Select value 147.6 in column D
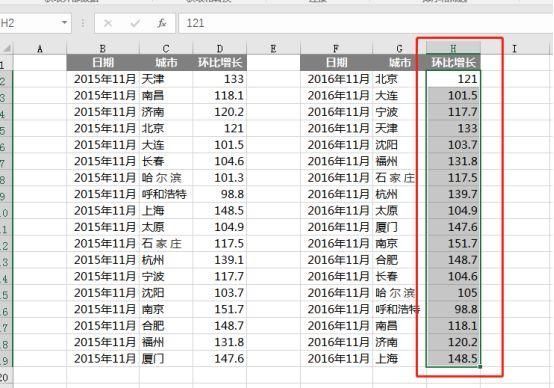 (220, 359)
